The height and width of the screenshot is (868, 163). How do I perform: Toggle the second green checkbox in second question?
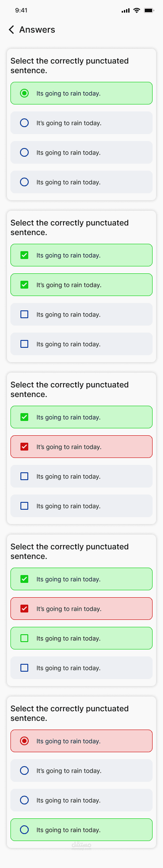coord(24,285)
